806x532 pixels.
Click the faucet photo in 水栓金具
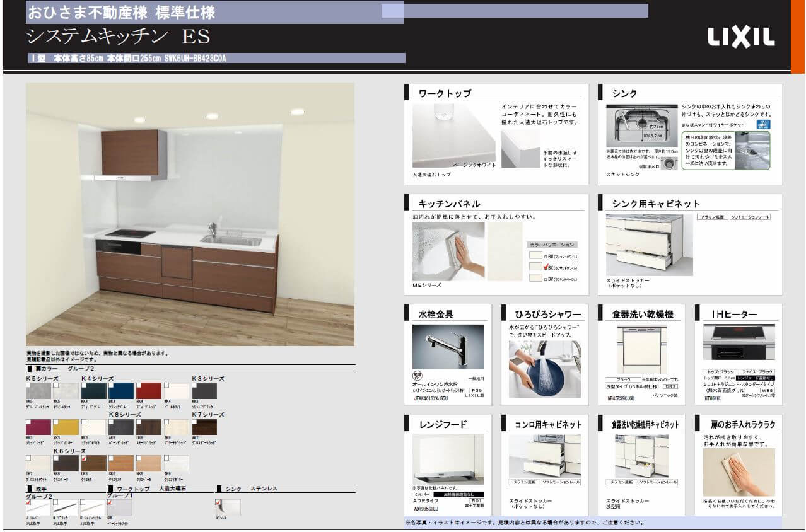point(448,347)
